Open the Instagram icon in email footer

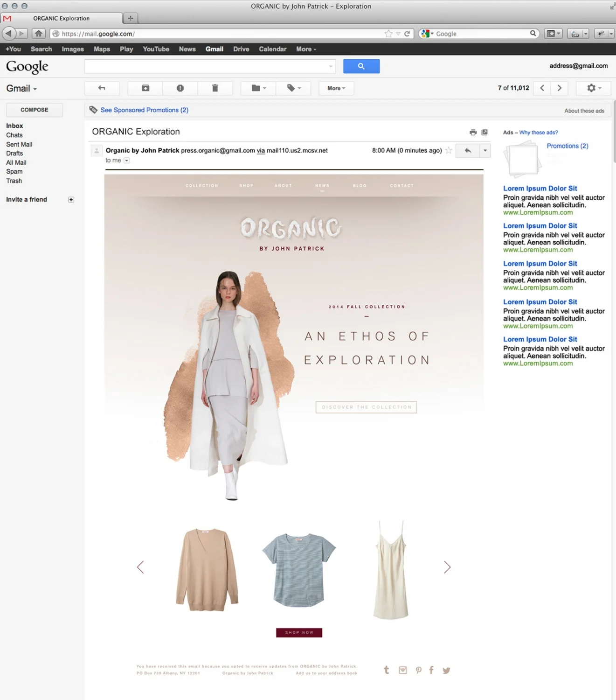coord(403,670)
